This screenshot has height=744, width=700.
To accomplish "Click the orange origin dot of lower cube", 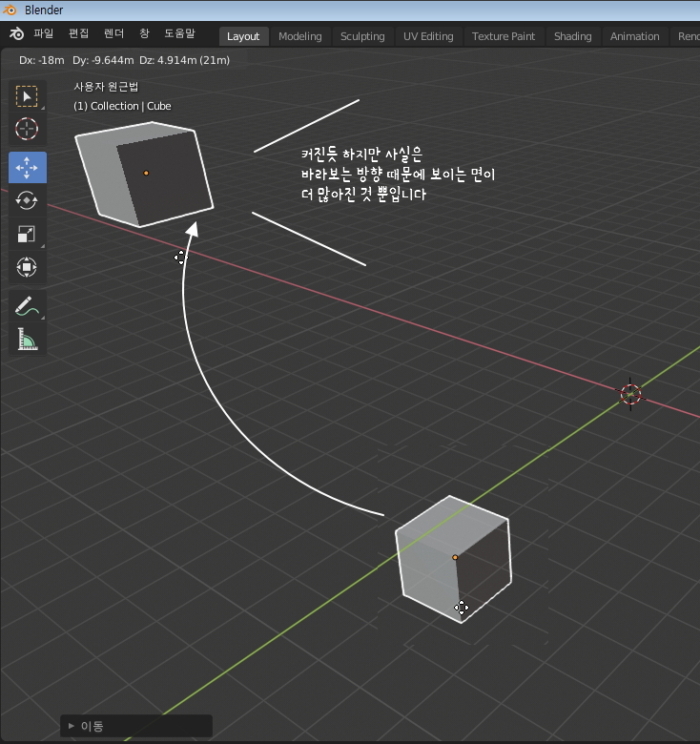I will coord(455,558).
